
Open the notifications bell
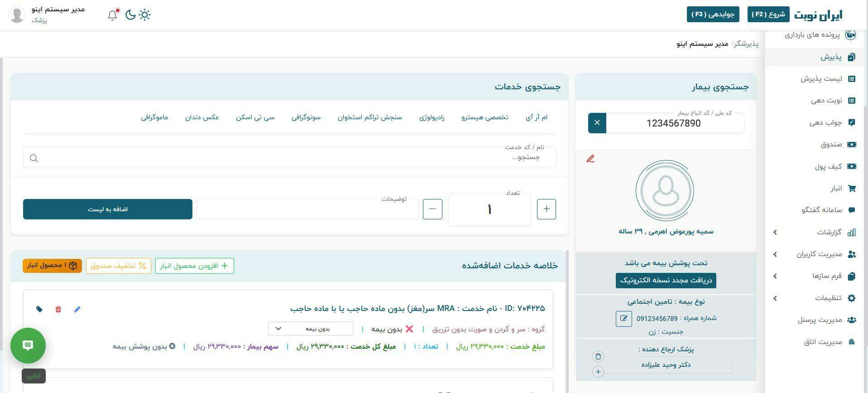(113, 15)
